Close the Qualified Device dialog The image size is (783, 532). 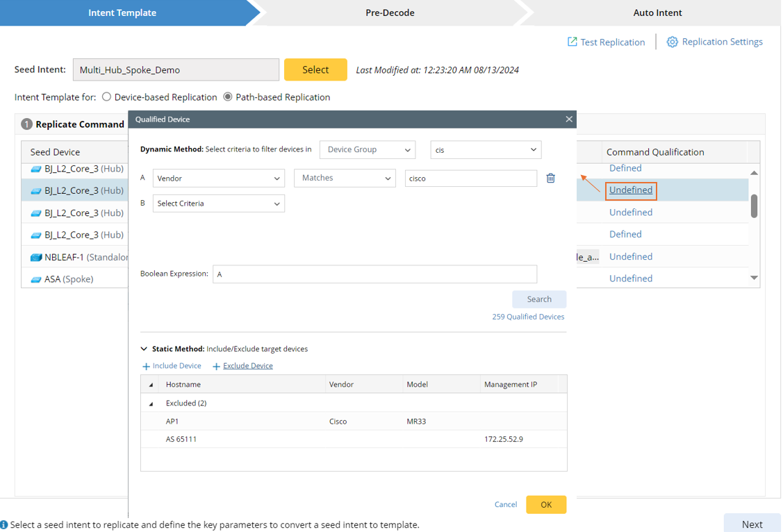point(569,119)
